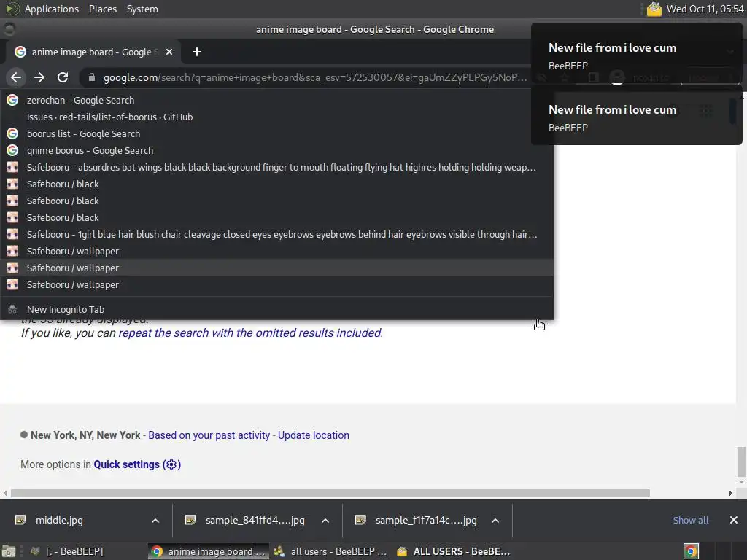Click the image file icon of middle.jpg

point(20,520)
